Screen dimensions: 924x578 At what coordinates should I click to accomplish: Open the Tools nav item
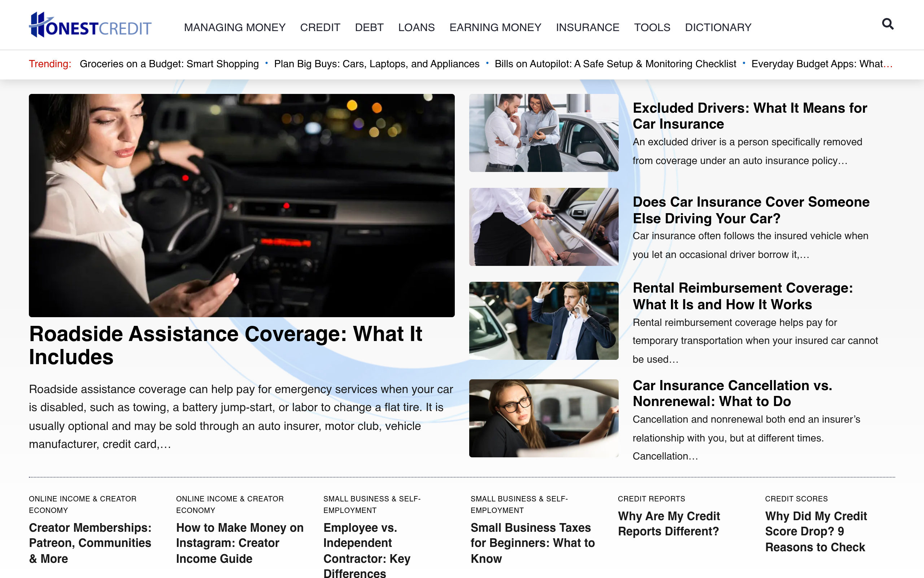652,27
